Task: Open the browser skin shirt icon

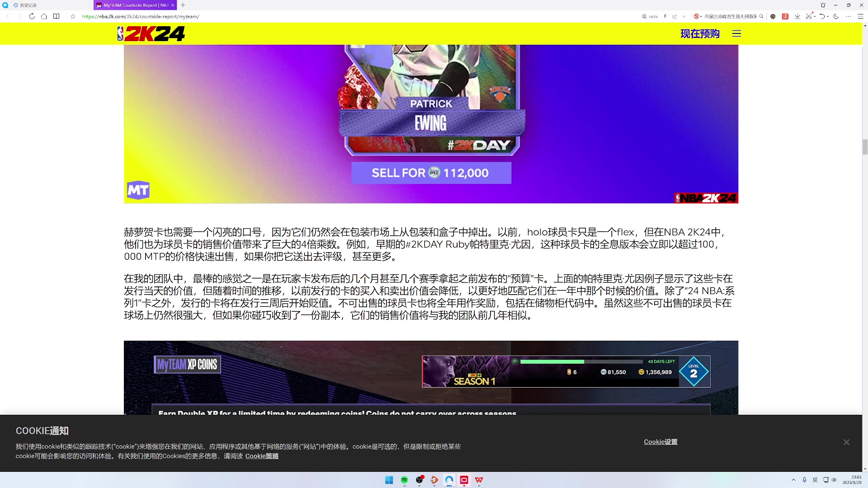Action: pyautogui.click(x=823, y=5)
